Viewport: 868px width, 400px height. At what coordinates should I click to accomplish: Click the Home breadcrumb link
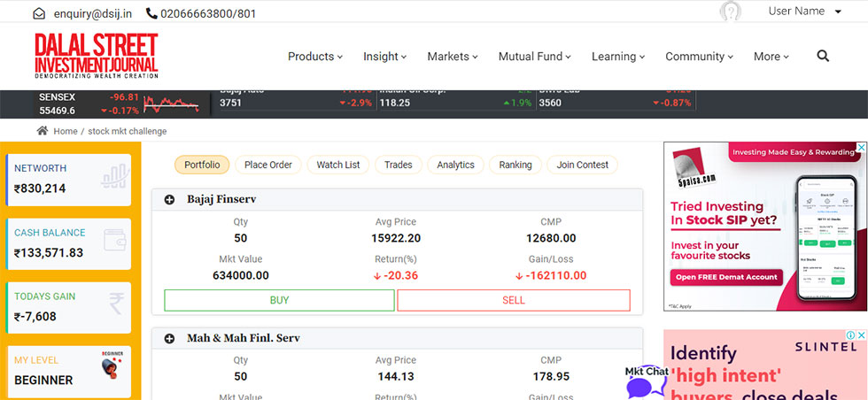[x=66, y=131]
